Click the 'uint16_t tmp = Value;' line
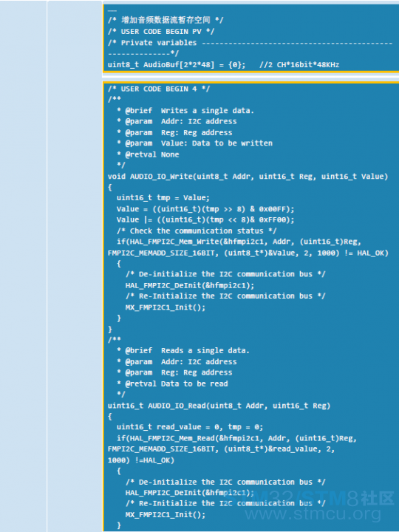The height and width of the screenshot is (532, 399). pyautogui.click(x=163, y=198)
